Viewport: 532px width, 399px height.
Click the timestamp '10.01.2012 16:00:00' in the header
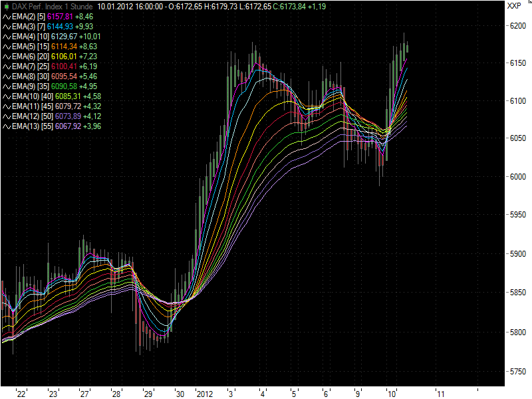click(x=130, y=7)
